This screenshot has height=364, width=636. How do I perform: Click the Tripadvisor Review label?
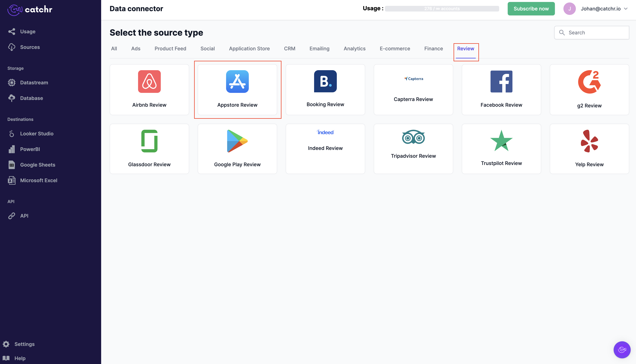pyautogui.click(x=413, y=156)
